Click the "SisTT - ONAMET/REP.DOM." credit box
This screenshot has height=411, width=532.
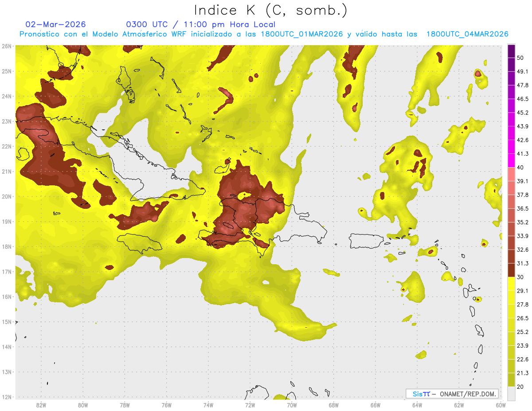point(452,394)
